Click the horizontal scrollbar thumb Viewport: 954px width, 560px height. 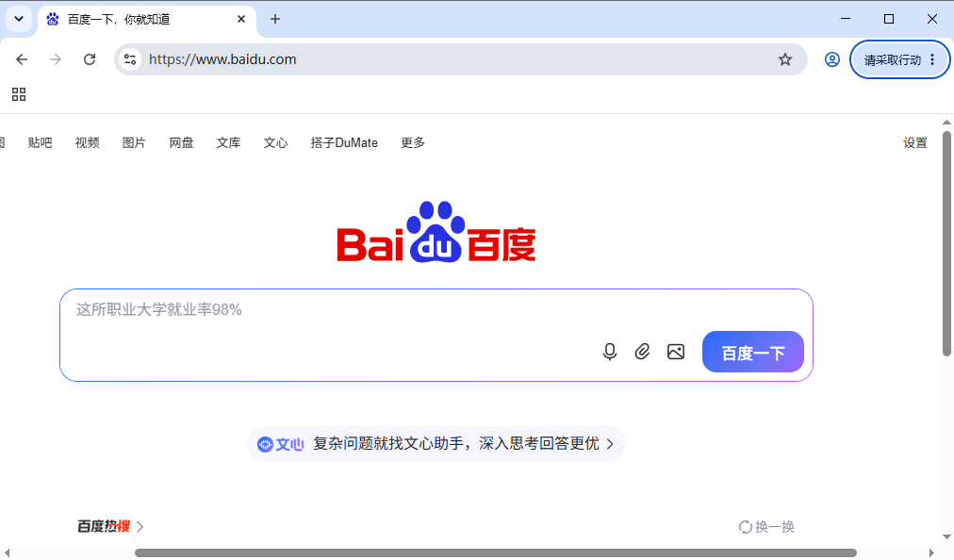496,552
